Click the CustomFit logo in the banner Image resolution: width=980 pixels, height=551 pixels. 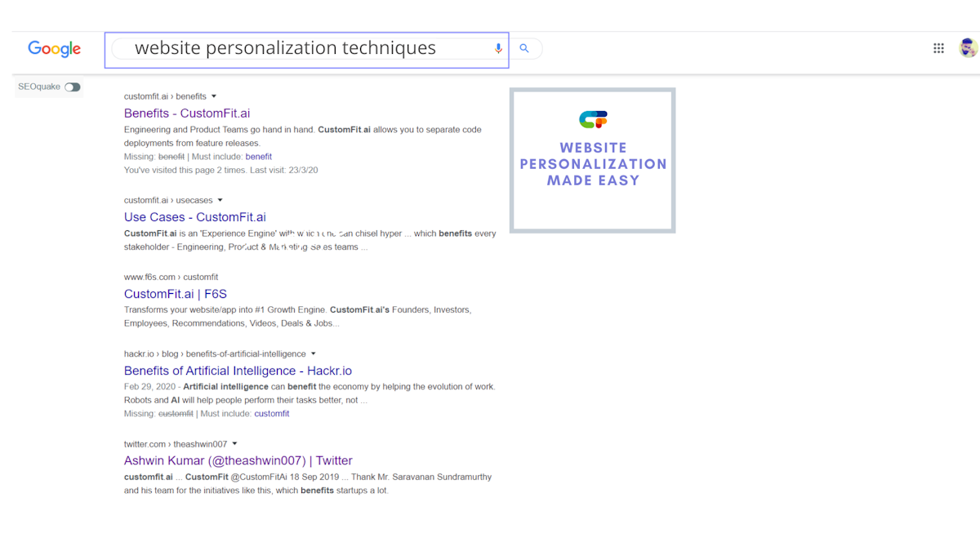click(x=593, y=120)
